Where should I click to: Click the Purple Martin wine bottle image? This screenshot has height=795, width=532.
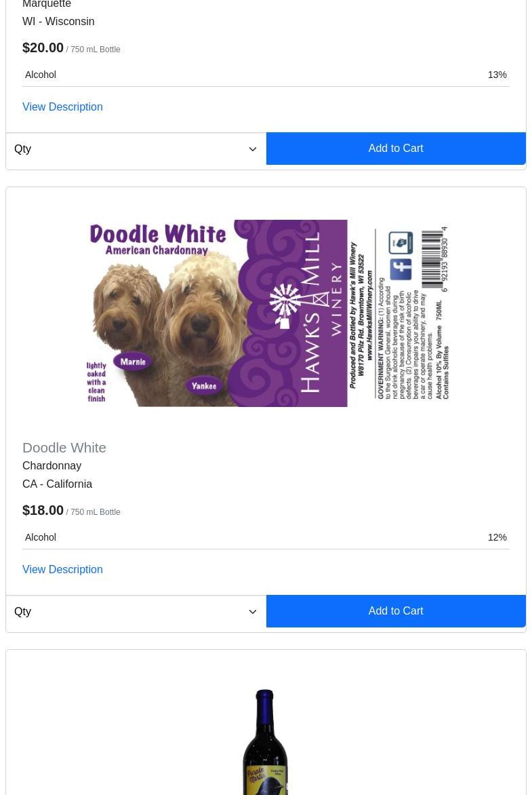[265, 742]
